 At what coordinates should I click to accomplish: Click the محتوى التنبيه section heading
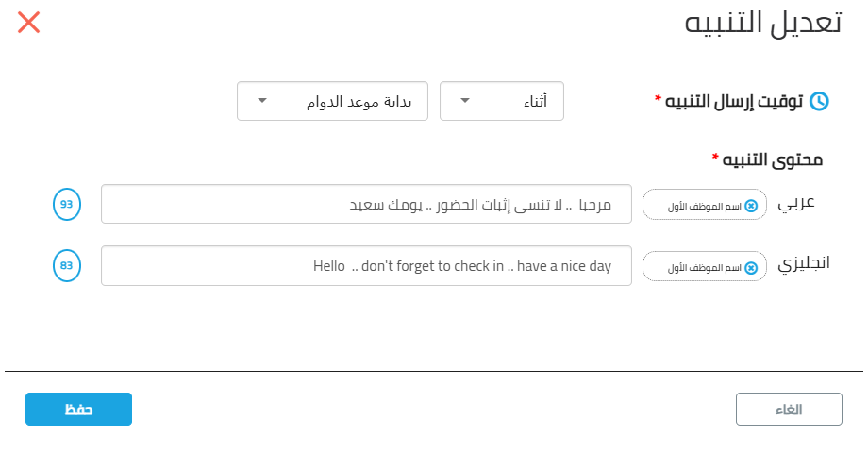tap(772, 160)
